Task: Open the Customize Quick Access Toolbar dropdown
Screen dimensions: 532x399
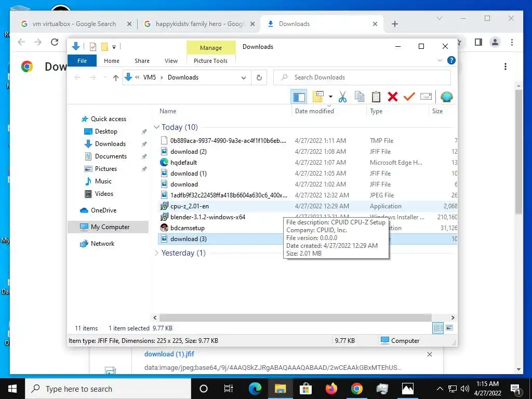Action: point(114,47)
